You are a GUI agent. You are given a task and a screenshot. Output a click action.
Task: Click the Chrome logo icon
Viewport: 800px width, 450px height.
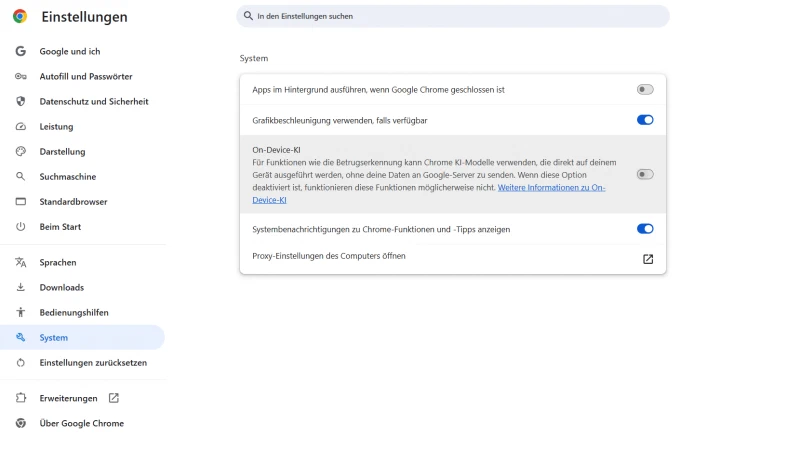tap(20, 16)
